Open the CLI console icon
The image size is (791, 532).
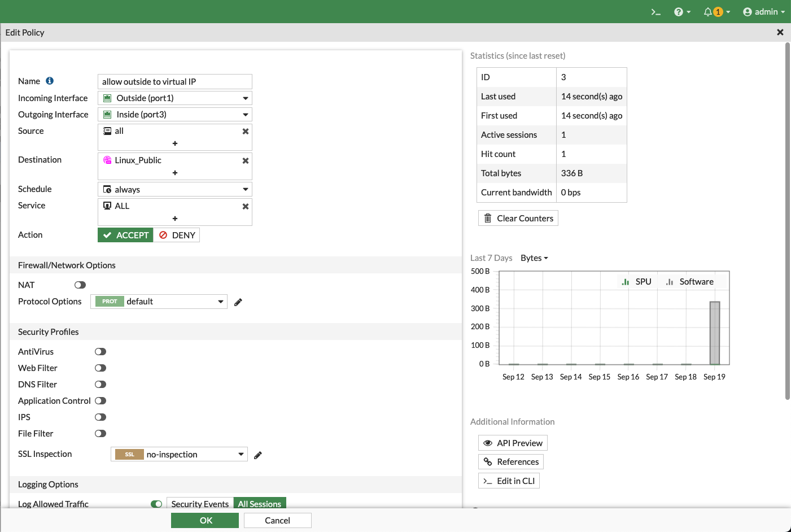pyautogui.click(x=655, y=12)
